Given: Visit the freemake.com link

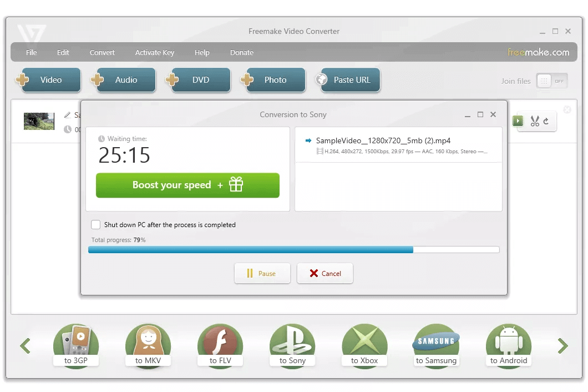Looking at the screenshot, I should 539,52.
